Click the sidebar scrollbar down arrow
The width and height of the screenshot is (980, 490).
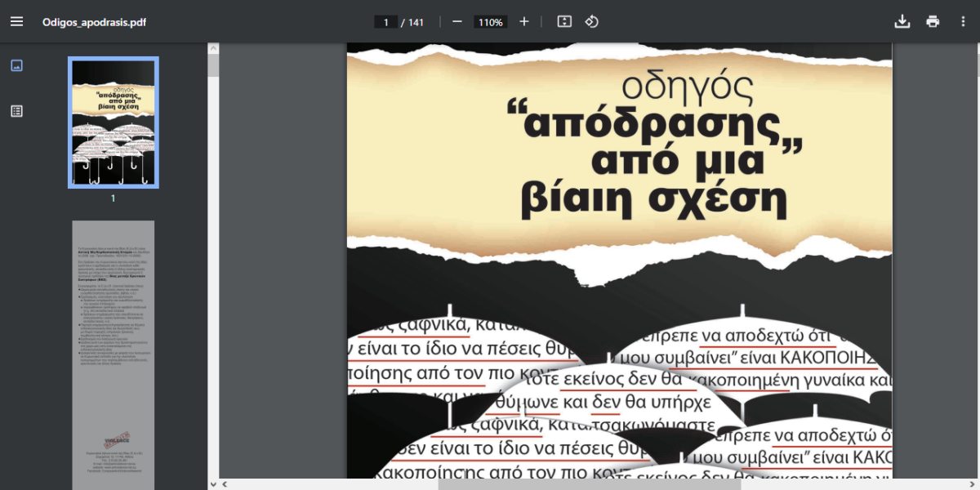pyautogui.click(x=213, y=483)
